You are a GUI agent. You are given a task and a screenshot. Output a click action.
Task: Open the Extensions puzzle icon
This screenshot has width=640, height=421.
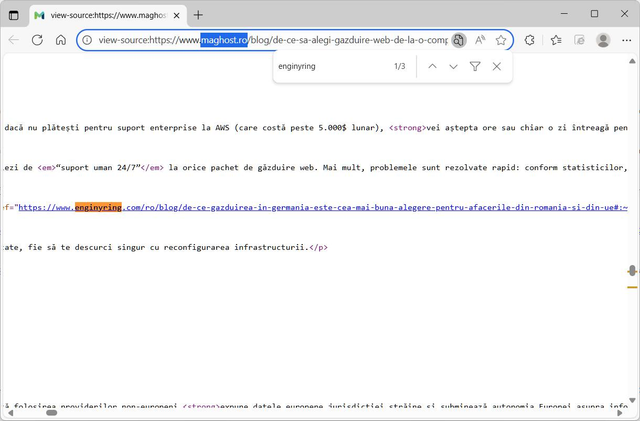tap(529, 40)
